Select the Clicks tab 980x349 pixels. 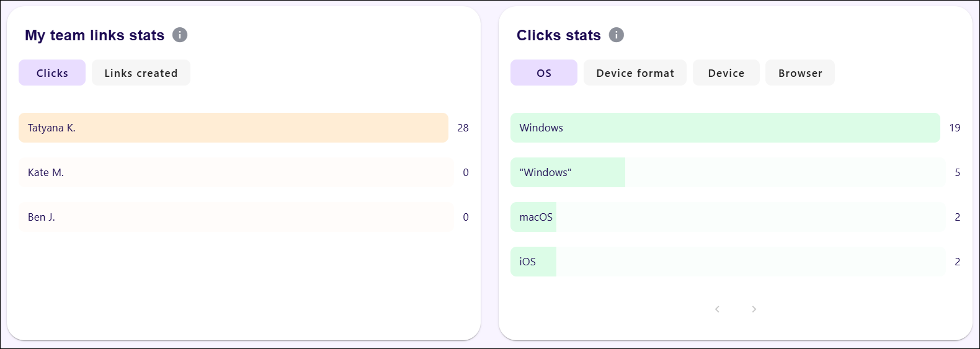coord(52,73)
